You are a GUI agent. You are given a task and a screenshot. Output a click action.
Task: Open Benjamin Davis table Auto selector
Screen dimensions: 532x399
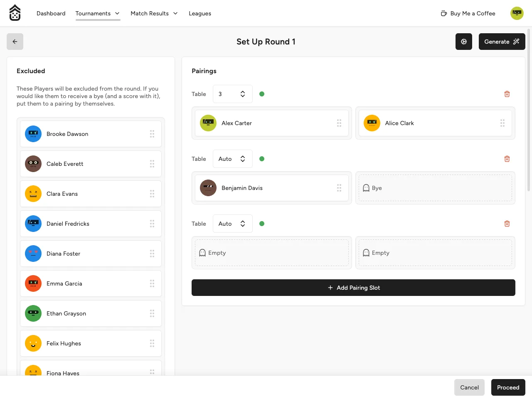click(233, 159)
